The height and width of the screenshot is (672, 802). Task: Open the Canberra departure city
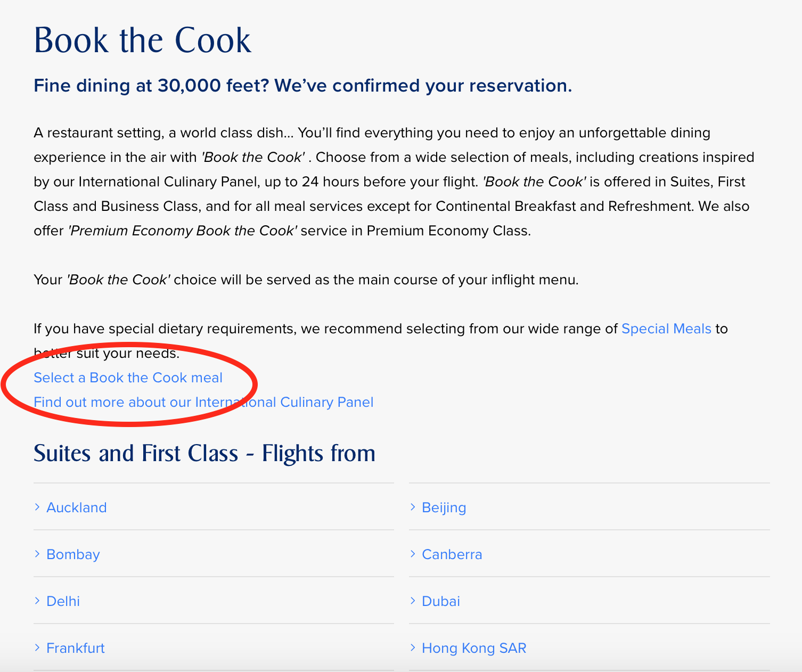pyautogui.click(x=452, y=554)
